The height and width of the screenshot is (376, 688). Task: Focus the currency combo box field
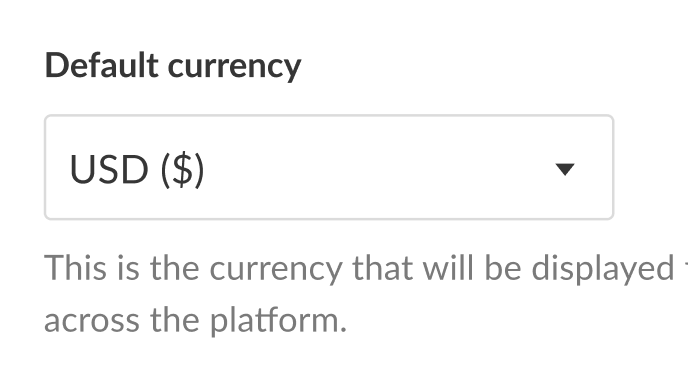pos(329,167)
